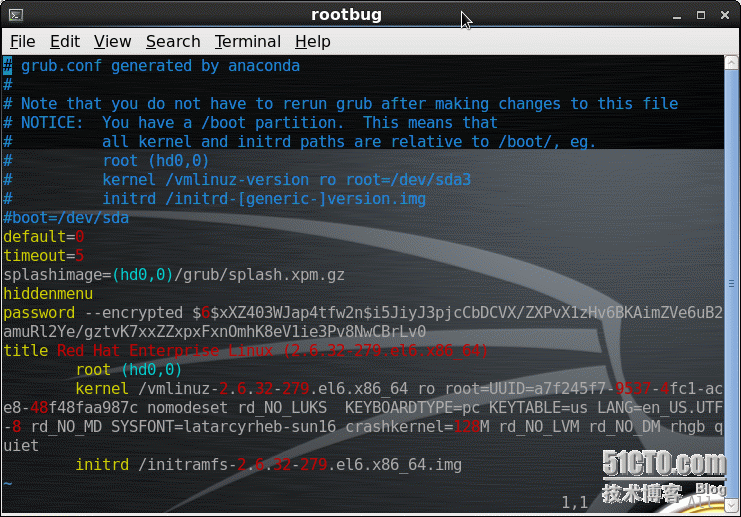Open the Edit menu
741x517 pixels.
point(65,41)
